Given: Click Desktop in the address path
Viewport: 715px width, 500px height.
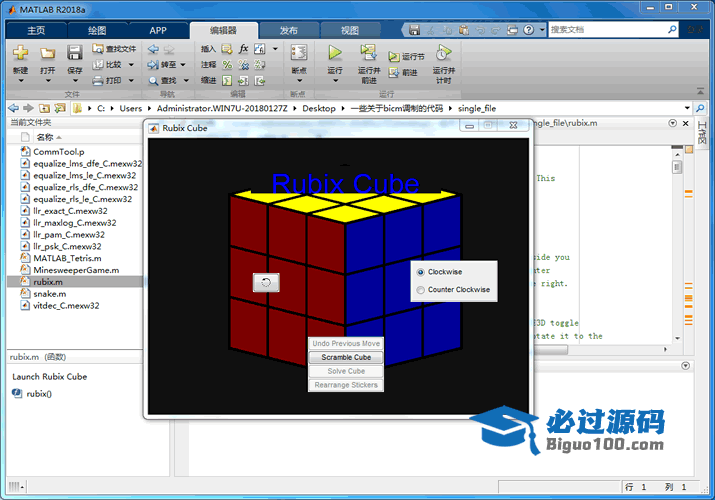Looking at the screenshot, I should pyautogui.click(x=318, y=108).
